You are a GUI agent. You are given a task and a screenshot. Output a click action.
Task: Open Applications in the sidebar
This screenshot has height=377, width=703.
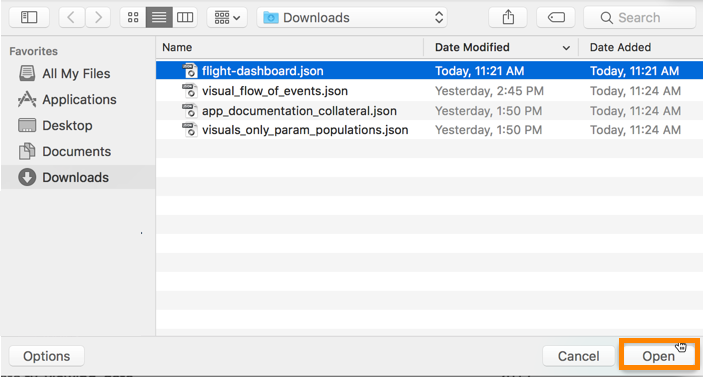[67, 100]
